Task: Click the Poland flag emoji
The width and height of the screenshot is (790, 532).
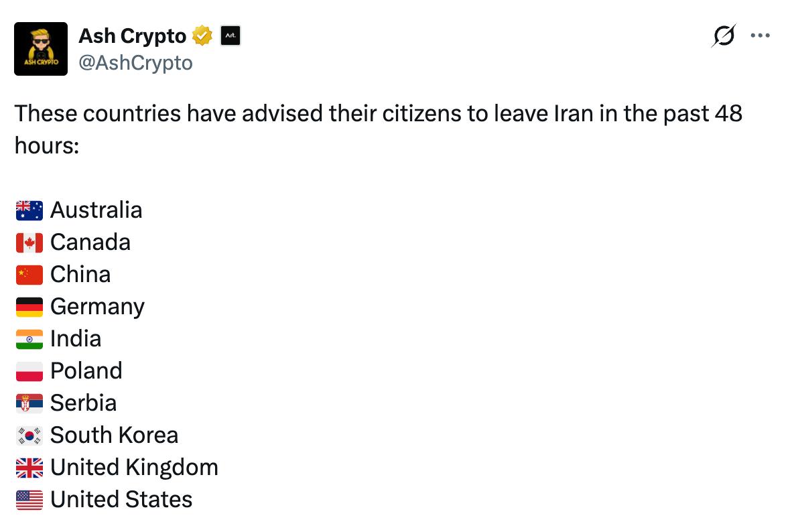Action: pos(29,371)
